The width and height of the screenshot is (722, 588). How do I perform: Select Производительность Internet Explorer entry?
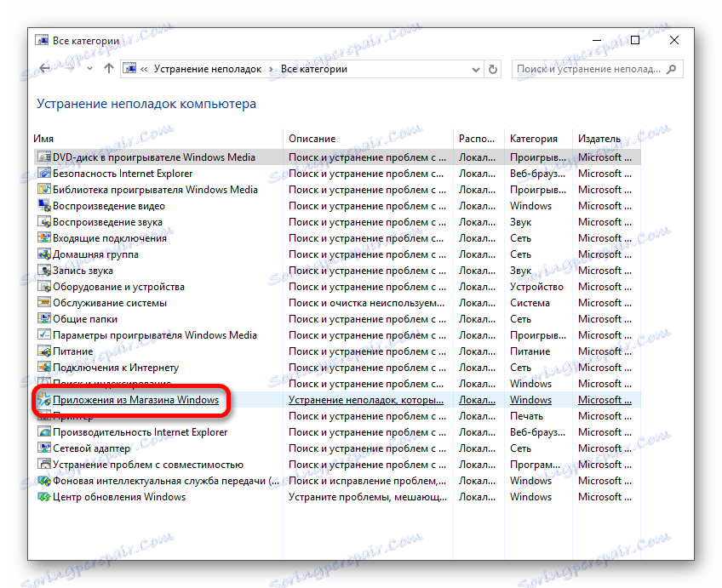(x=140, y=432)
